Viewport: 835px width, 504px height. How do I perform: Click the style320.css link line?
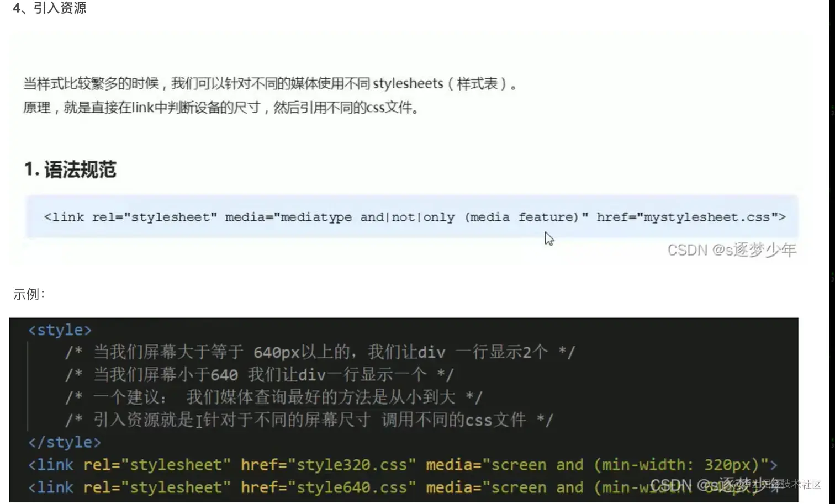pos(403,465)
